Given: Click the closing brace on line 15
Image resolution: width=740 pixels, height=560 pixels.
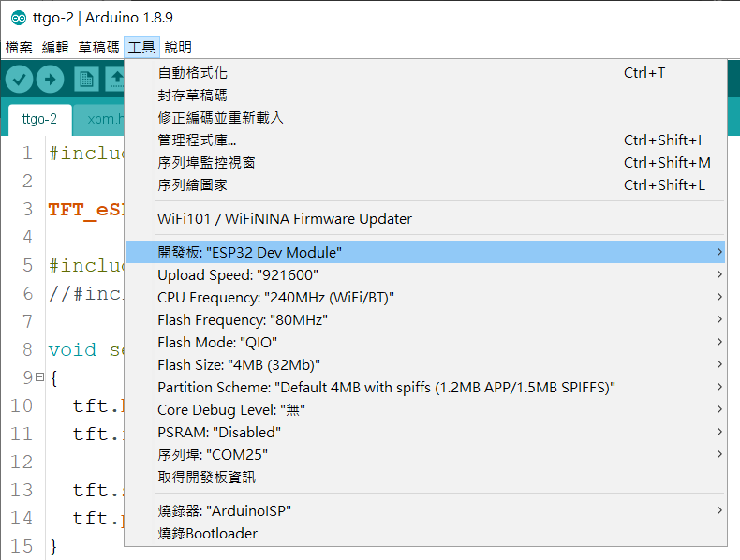Looking at the screenshot, I should 53,546.
